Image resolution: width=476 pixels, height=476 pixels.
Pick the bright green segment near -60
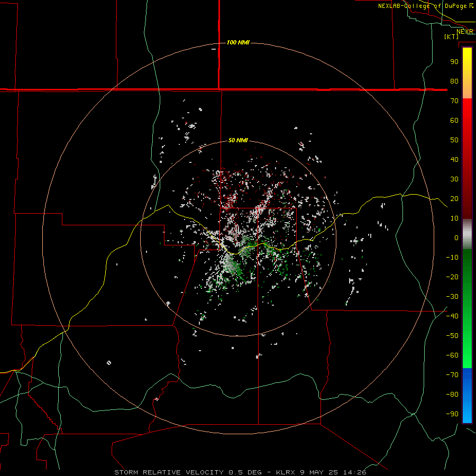click(467, 355)
